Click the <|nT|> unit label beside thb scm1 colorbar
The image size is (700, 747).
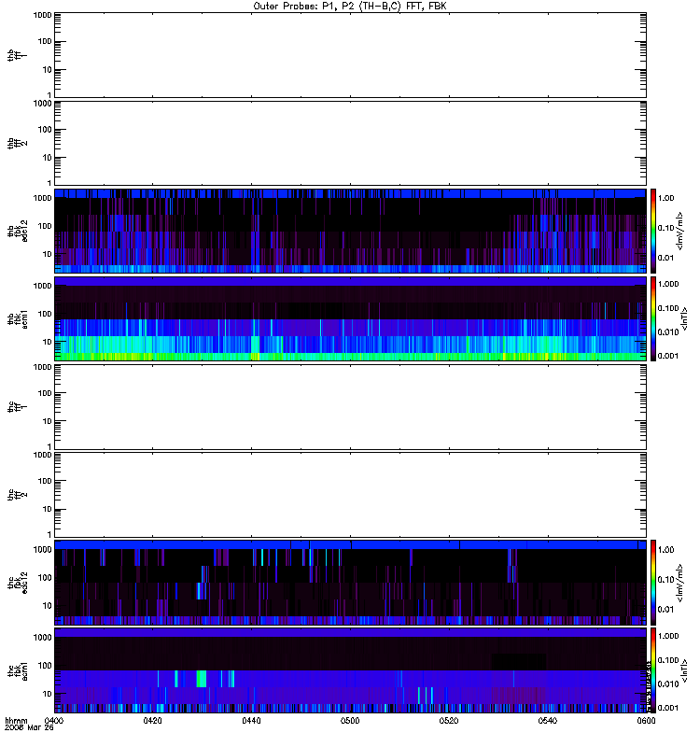684,319
